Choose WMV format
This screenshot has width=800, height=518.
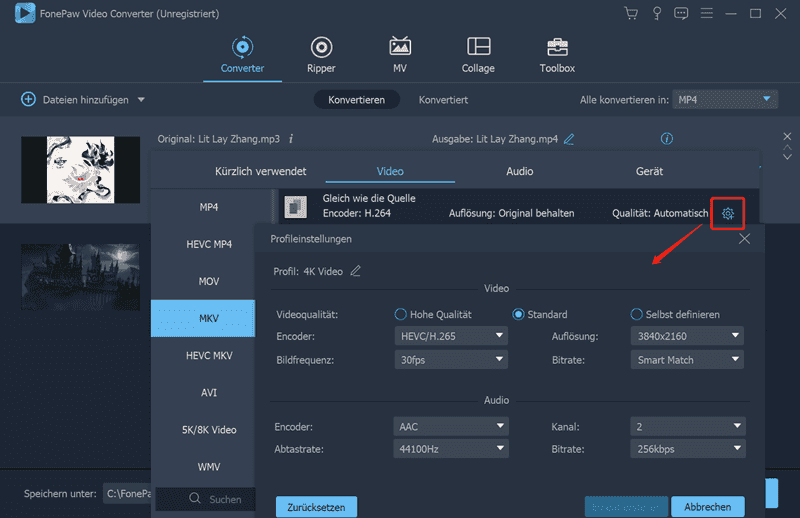pos(209,466)
